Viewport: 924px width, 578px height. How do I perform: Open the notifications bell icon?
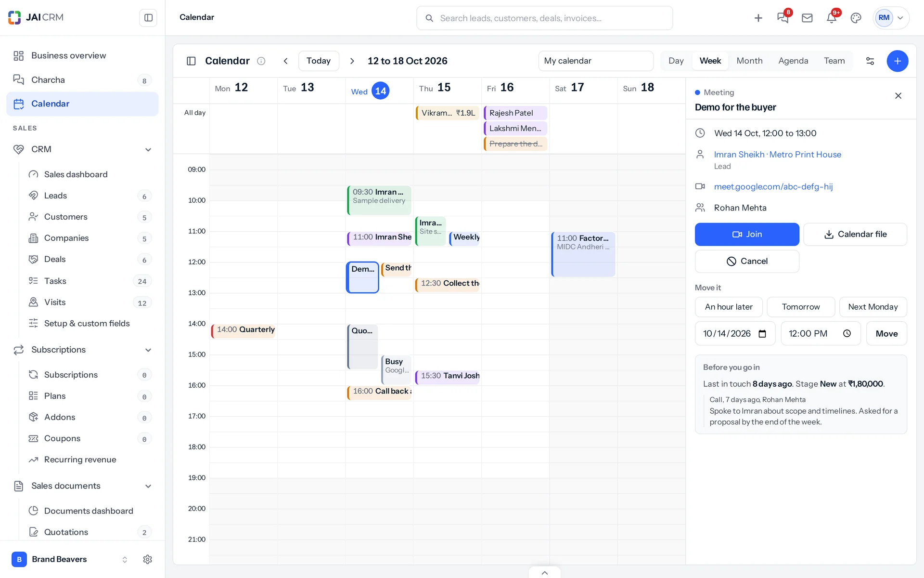831,18
